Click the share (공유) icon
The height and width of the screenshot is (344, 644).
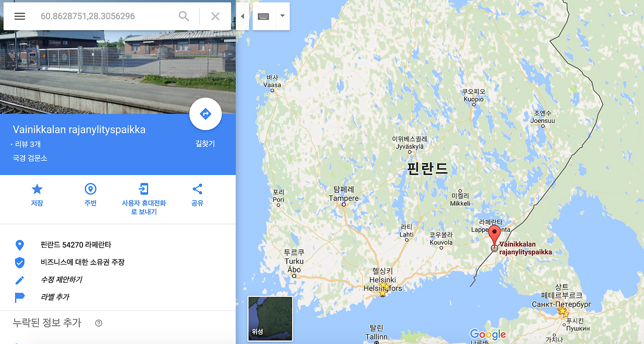[x=197, y=189]
